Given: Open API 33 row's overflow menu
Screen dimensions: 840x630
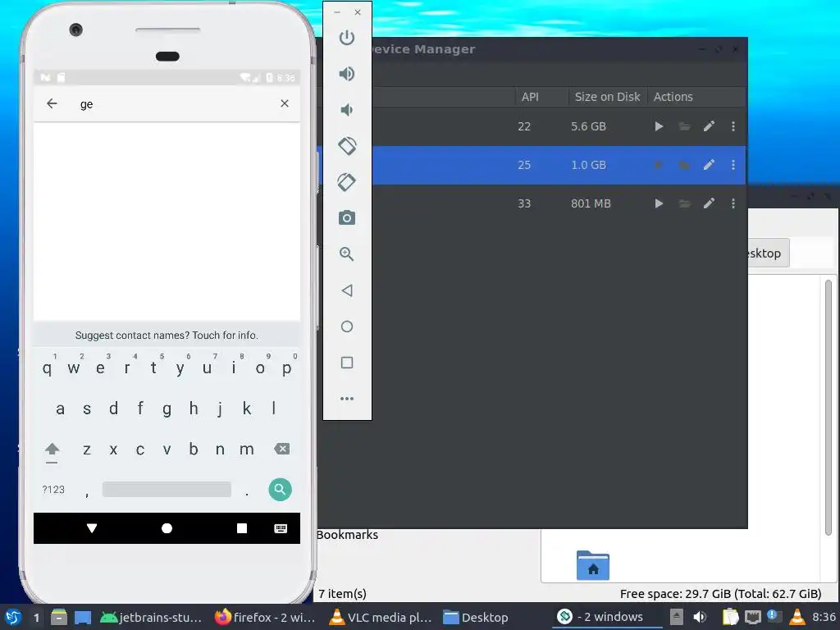Looking at the screenshot, I should pos(733,203).
